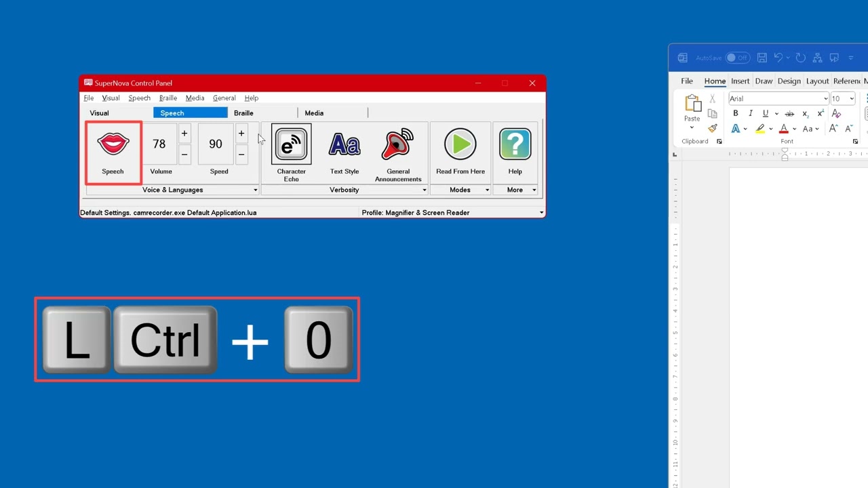868x488 pixels.
Task: Toggle AutoSave switch in Word
Action: (738, 58)
